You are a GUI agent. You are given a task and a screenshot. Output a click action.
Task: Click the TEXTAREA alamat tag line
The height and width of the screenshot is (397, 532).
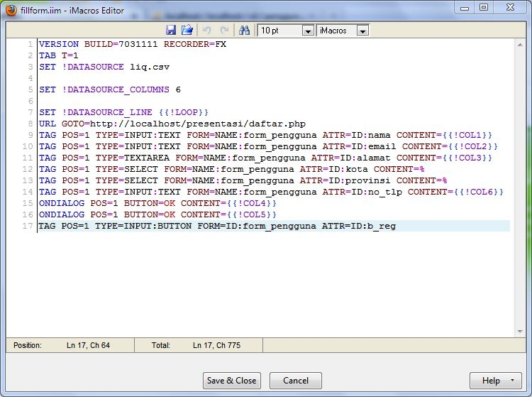(265, 158)
